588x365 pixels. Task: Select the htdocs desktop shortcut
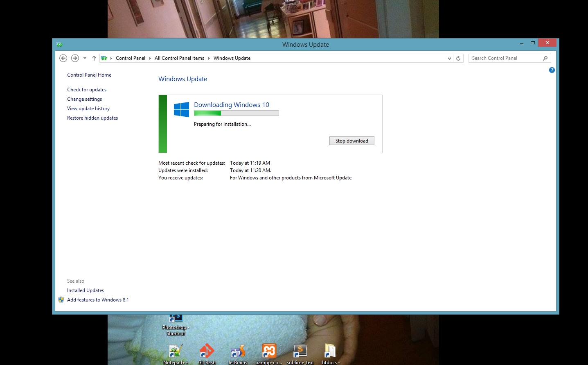click(x=330, y=354)
